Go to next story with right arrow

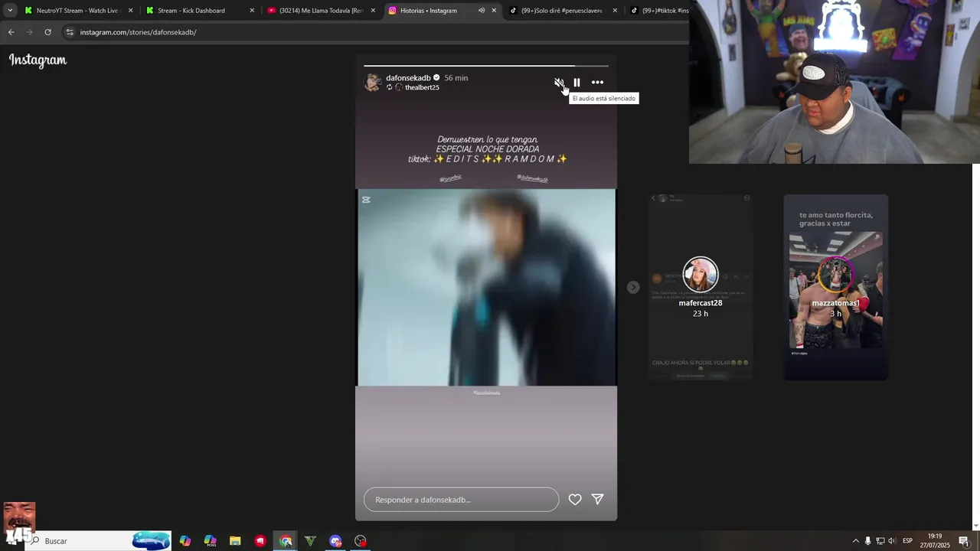click(632, 287)
